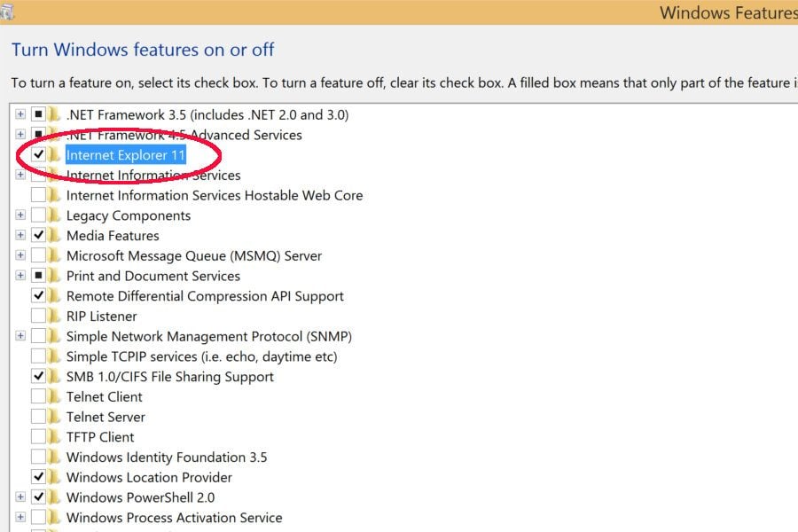The image size is (798, 532).
Task: Enable Internet Information Services Hostable Web Core checkbox
Action: 39,194
